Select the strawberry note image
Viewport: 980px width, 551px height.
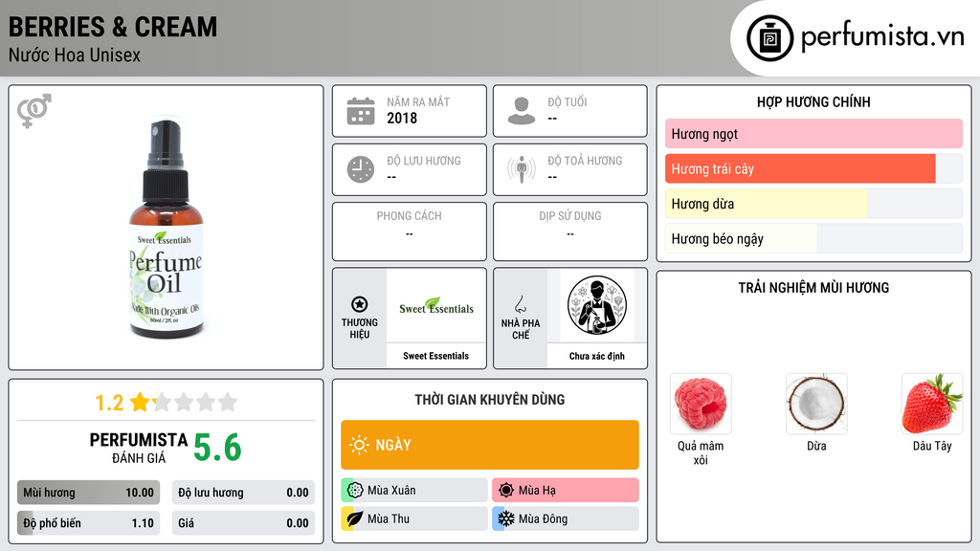click(932, 404)
